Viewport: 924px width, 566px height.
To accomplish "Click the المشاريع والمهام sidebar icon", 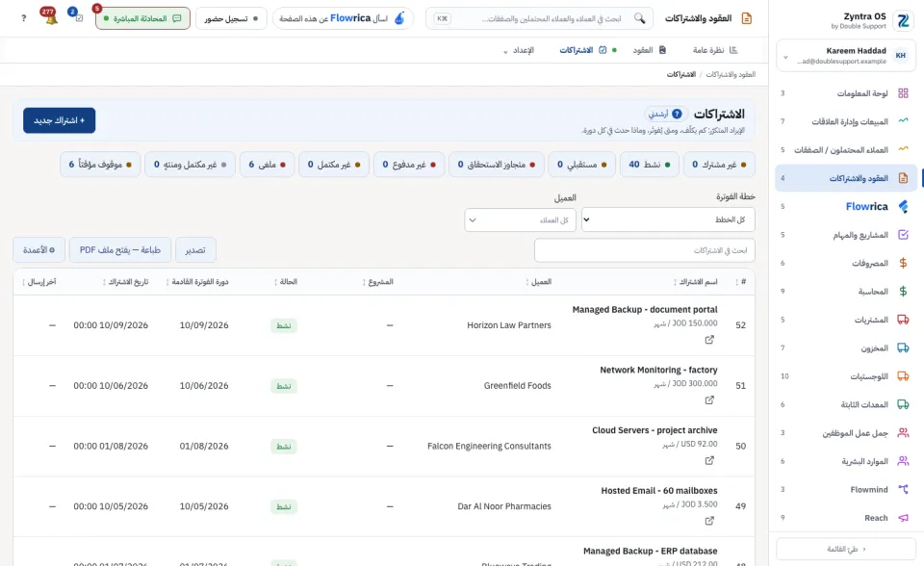I will (x=903, y=235).
